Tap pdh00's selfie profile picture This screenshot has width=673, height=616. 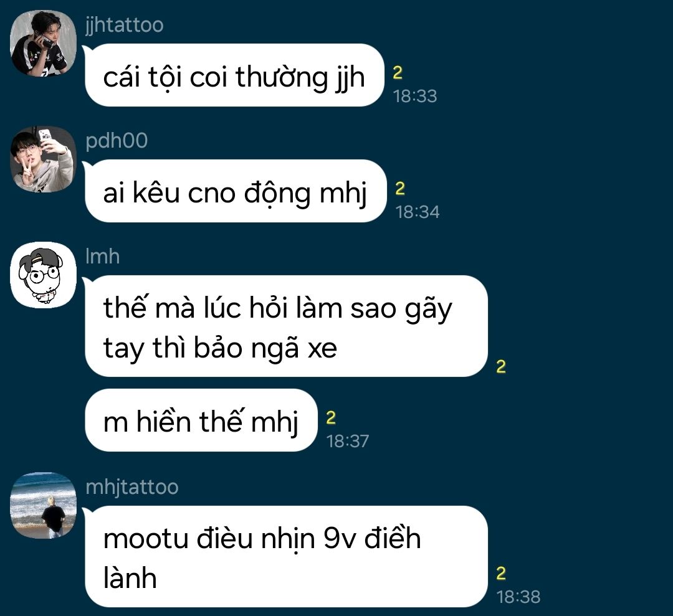coord(43,159)
